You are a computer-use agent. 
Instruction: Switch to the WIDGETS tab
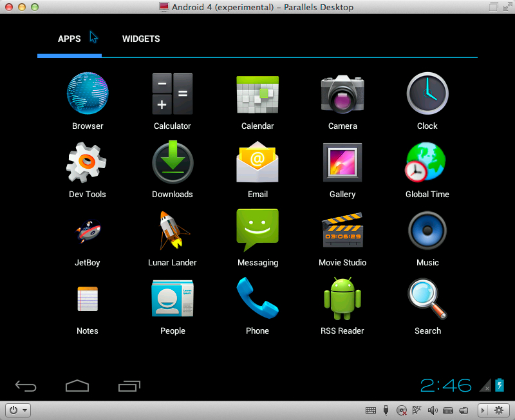click(x=141, y=39)
